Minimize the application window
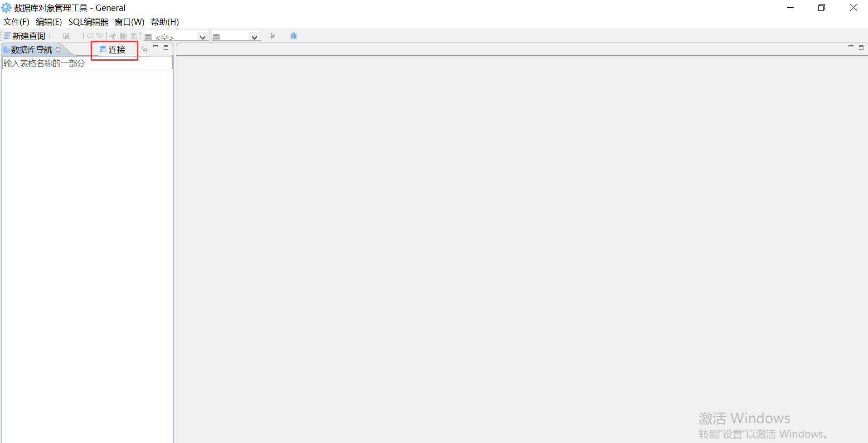Viewport: 868px width, 443px height. 790,8
